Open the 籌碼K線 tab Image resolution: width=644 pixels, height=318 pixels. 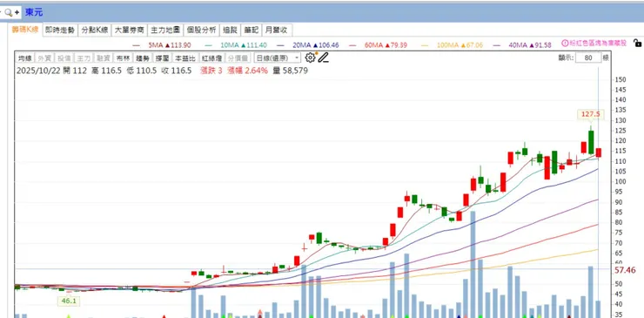tap(25, 30)
